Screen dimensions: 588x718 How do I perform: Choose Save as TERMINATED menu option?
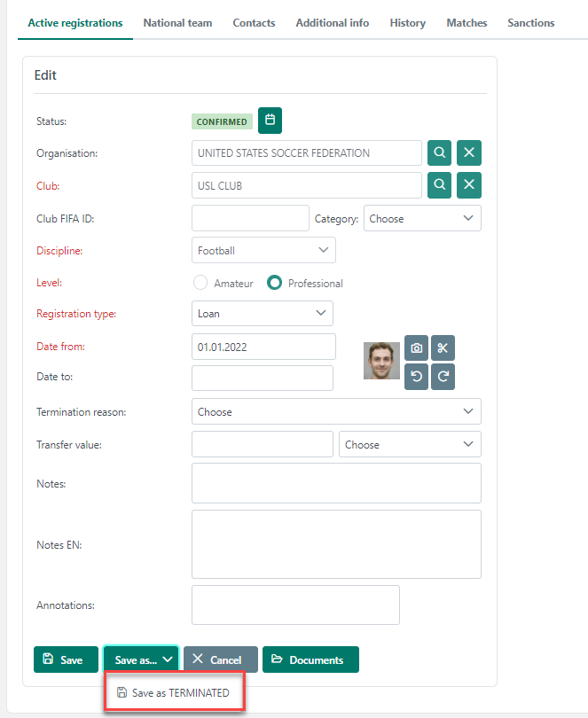pos(175,692)
